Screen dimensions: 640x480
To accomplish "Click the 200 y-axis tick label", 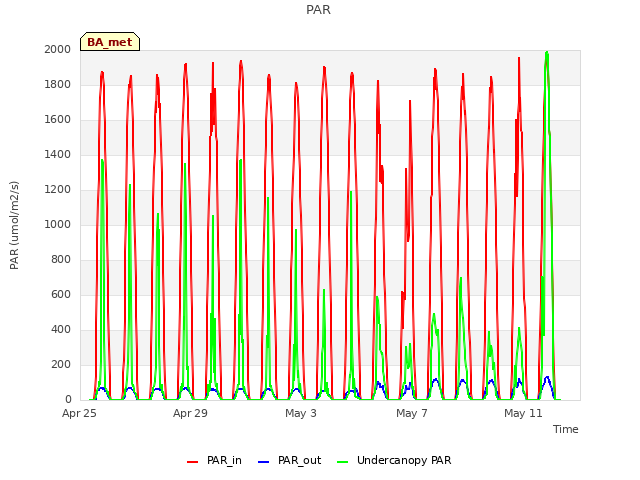I will (x=61, y=364).
